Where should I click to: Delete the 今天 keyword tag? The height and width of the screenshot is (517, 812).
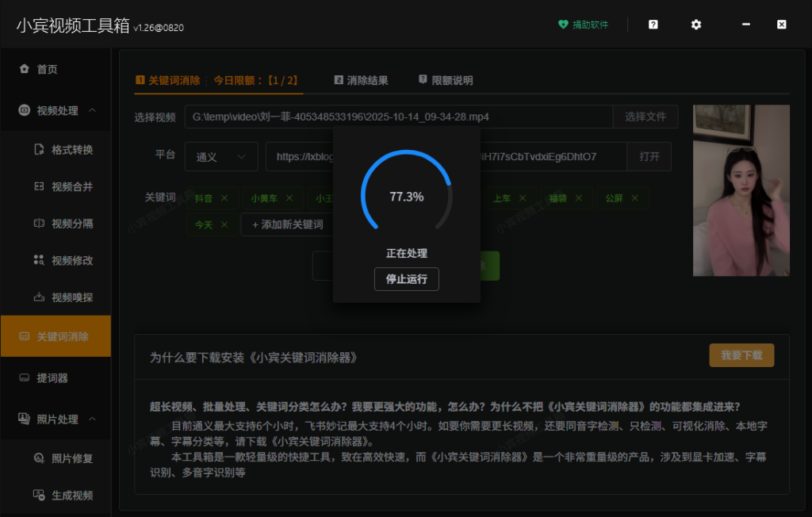pos(225,225)
